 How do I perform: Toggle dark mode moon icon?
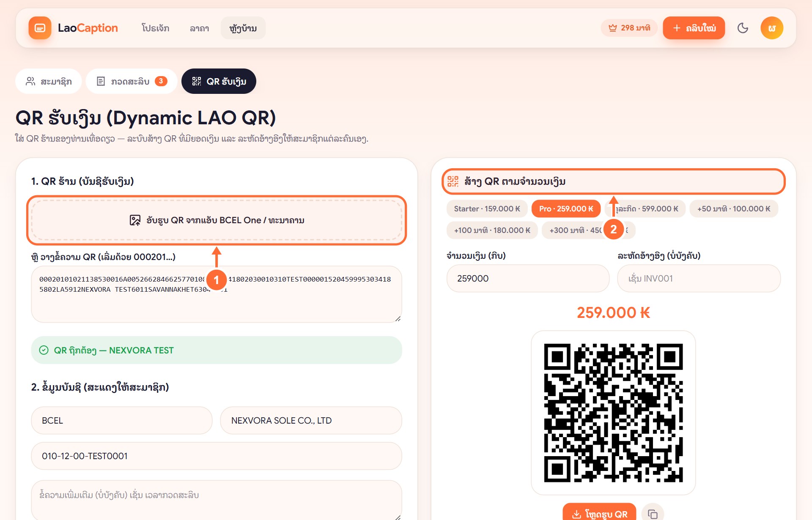click(743, 28)
